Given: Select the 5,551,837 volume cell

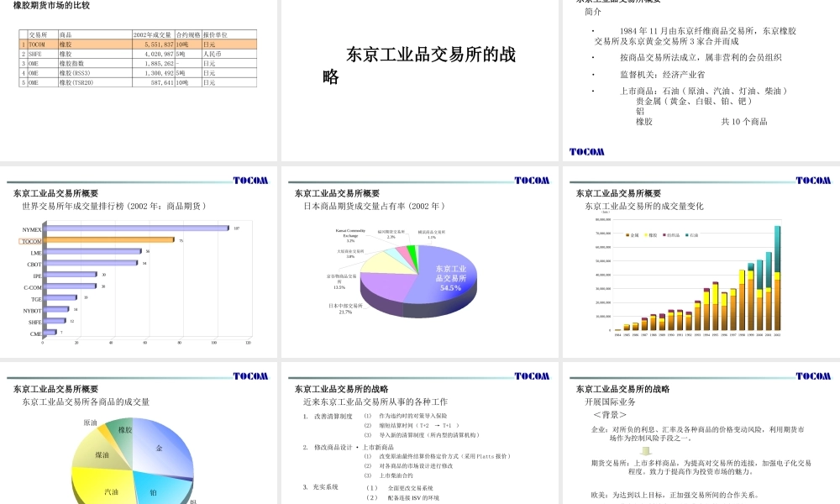Looking at the screenshot, I should pyautogui.click(x=153, y=45).
